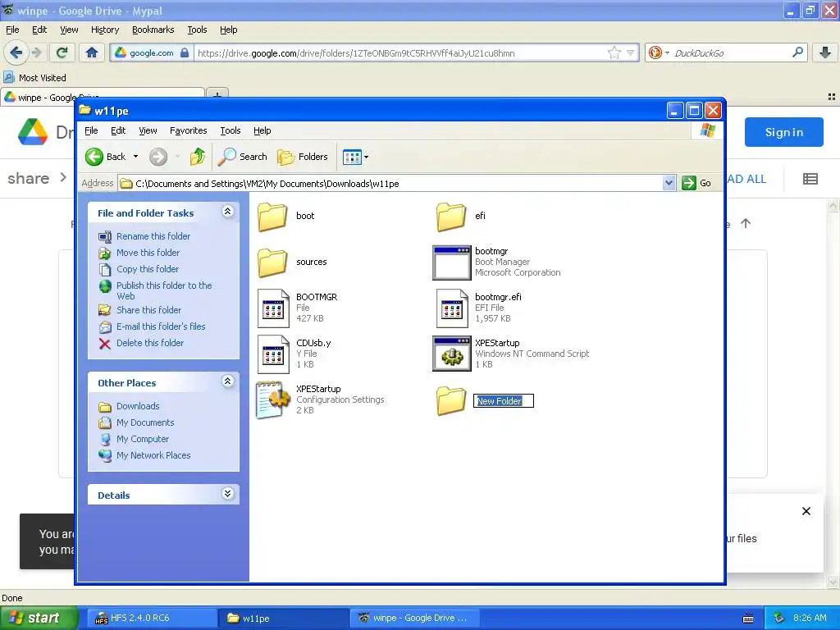The width and height of the screenshot is (840, 630).
Task: Select the sources folder icon
Action: click(x=272, y=262)
